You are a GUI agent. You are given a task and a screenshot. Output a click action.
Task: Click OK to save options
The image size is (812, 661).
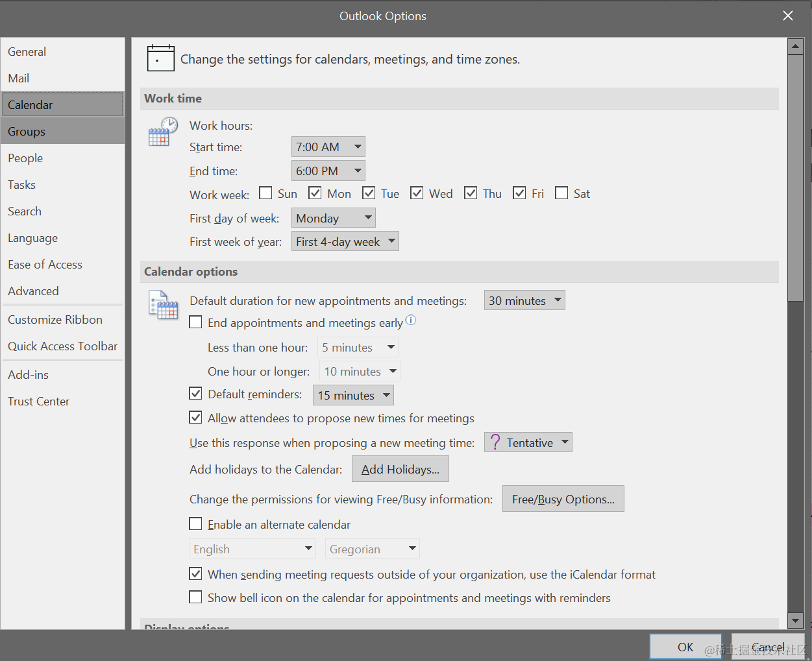[685, 647]
